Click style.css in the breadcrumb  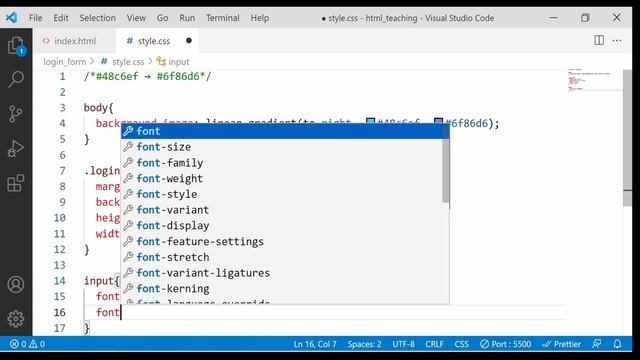pos(128,62)
